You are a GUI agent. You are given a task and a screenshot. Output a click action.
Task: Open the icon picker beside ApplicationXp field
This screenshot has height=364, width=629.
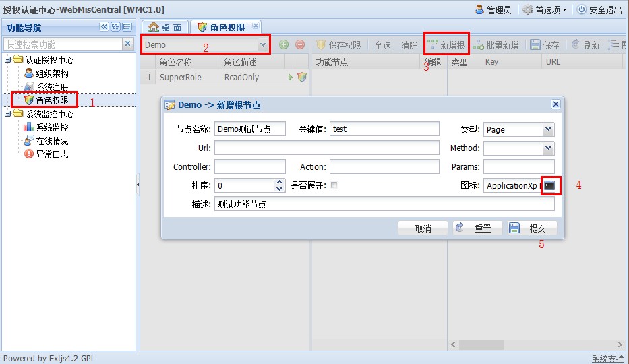pyautogui.click(x=550, y=185)
